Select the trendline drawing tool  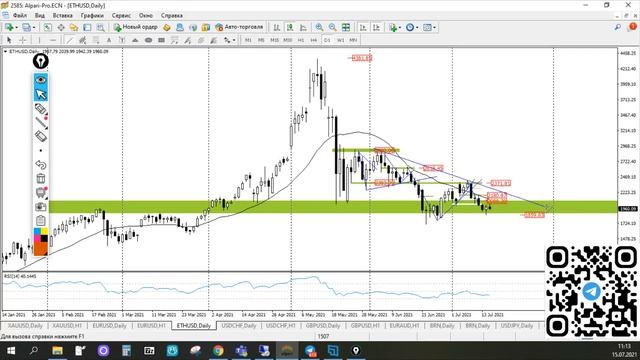coord(70,40)
